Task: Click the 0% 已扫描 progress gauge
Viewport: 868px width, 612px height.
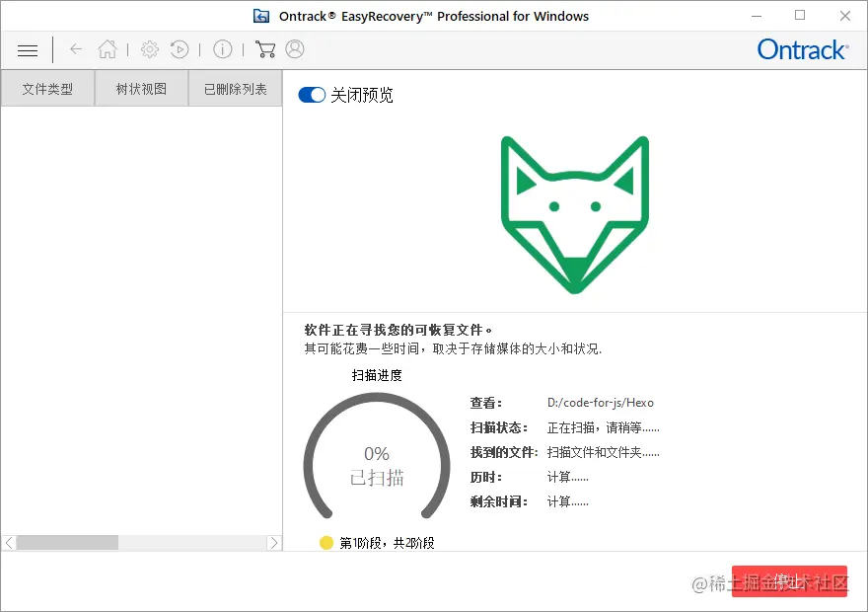Action: coord(377,456)
